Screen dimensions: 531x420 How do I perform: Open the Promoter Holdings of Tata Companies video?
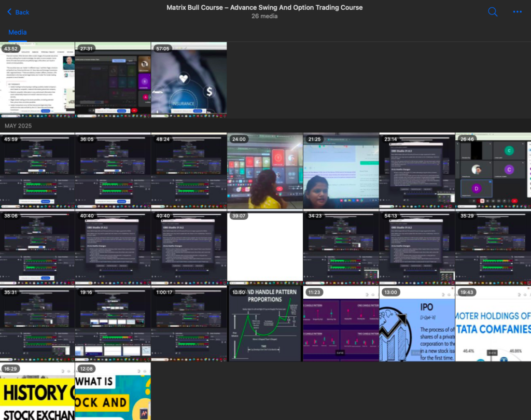point(493,324)
